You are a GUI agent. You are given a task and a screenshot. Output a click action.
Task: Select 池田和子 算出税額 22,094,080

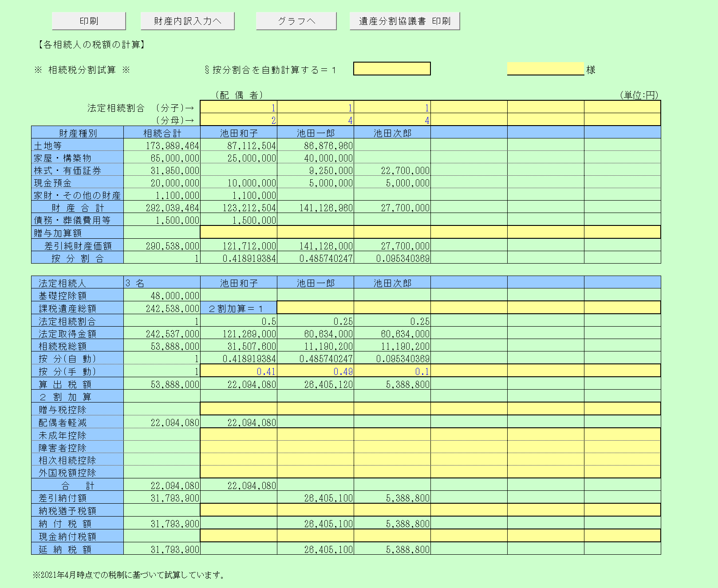[x=239, y=384]
